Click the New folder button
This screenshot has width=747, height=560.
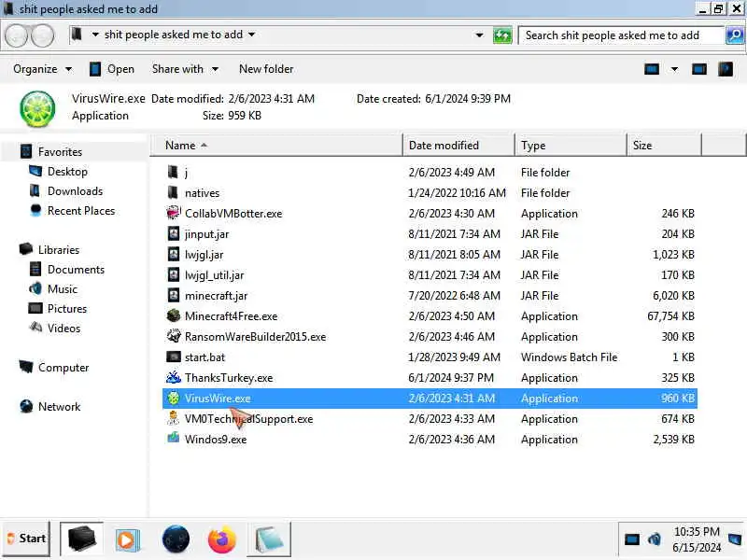(266, 69)
